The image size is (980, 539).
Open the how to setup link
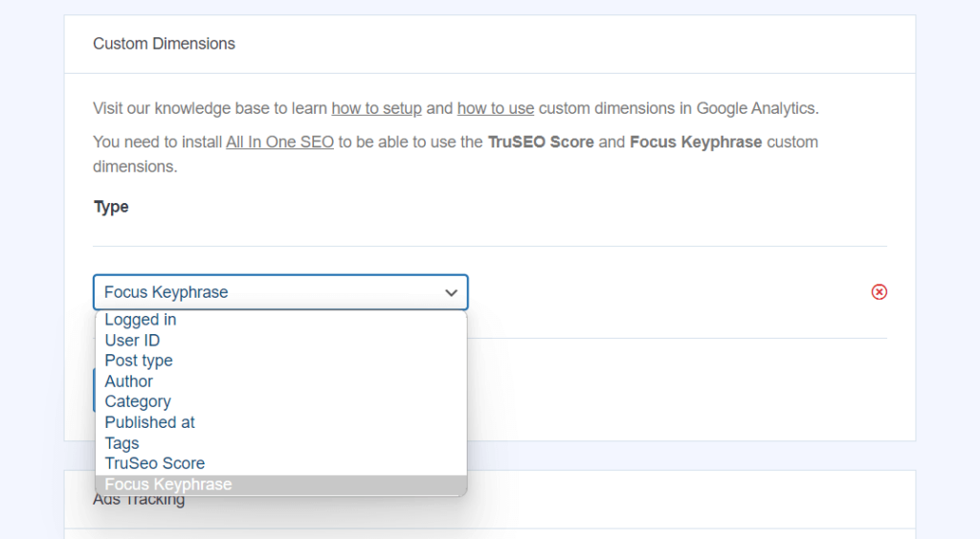pos(376,108)
